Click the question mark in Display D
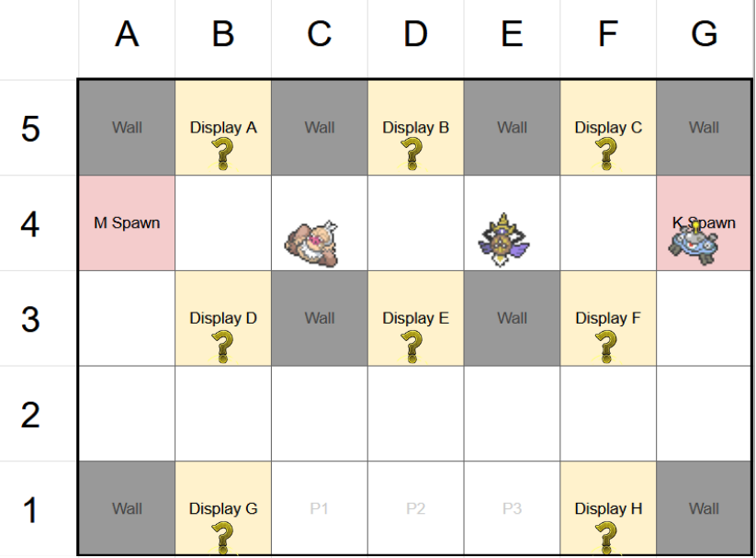The width and height of the screenshot is (756, 558). pos(223,346)
